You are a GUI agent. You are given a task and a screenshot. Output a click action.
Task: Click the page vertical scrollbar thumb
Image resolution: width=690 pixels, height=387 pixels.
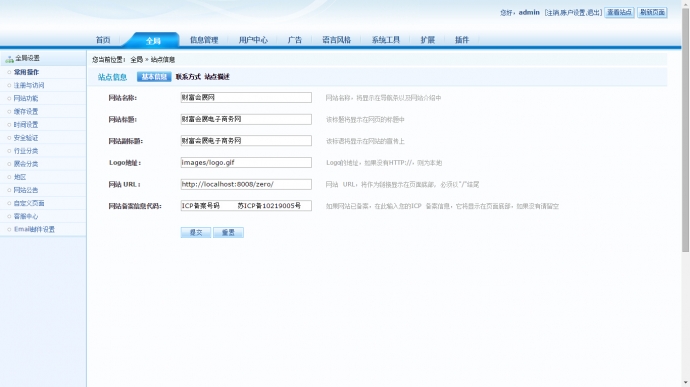tap(686, 130)
